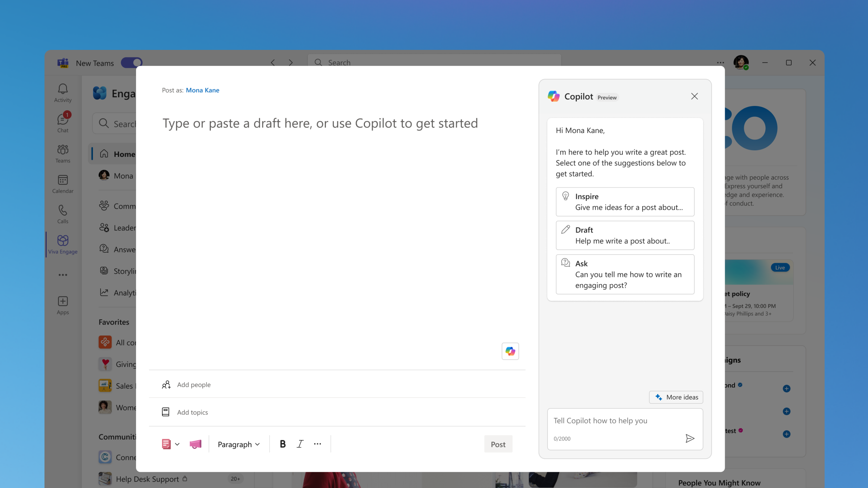Toggle the New Teams switch on
Image resolution: width=868 pixels, height=488 pixels.
tap(132, 63)
